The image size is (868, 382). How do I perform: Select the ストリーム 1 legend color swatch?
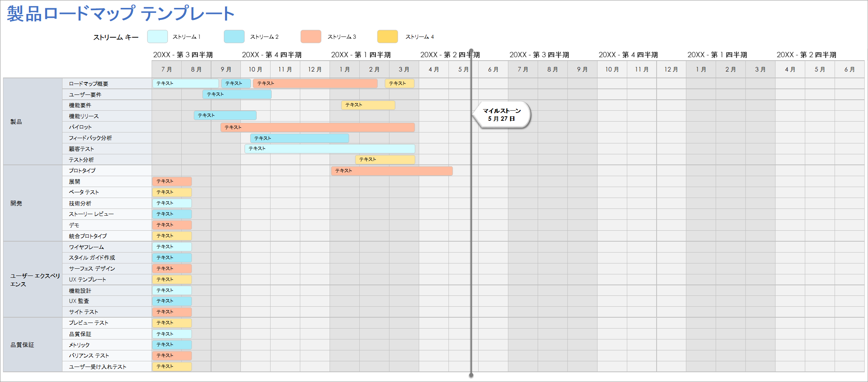pos(157,37)
